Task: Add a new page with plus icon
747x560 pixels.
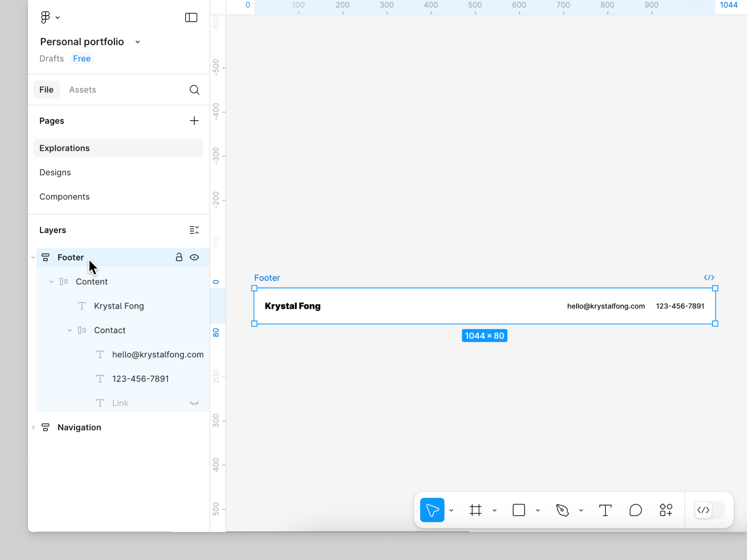Action: [194, 121]
